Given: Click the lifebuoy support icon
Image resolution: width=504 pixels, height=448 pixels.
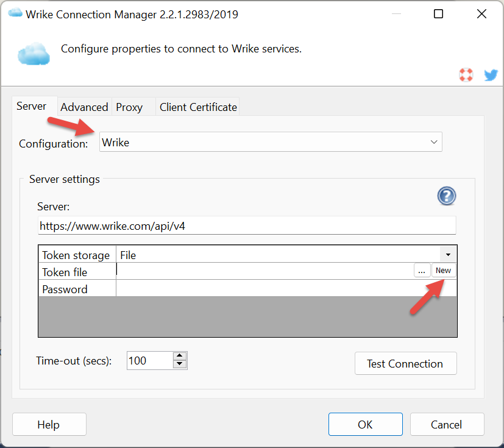Looking at the screenshot, I should [x=466, y=75].
